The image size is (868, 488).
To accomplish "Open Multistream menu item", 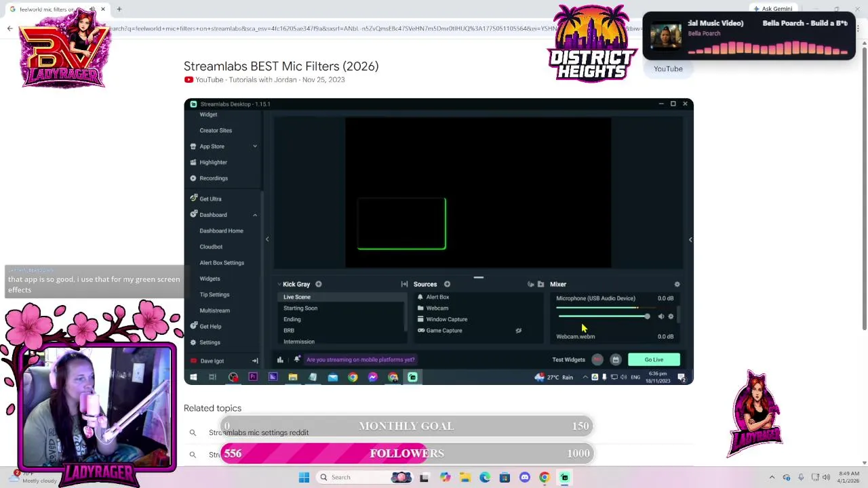I will (214, 310).
